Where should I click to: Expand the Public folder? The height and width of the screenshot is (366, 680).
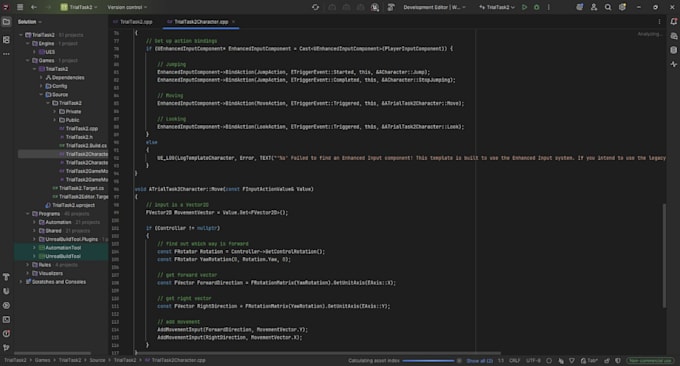[x=55, y=120]
